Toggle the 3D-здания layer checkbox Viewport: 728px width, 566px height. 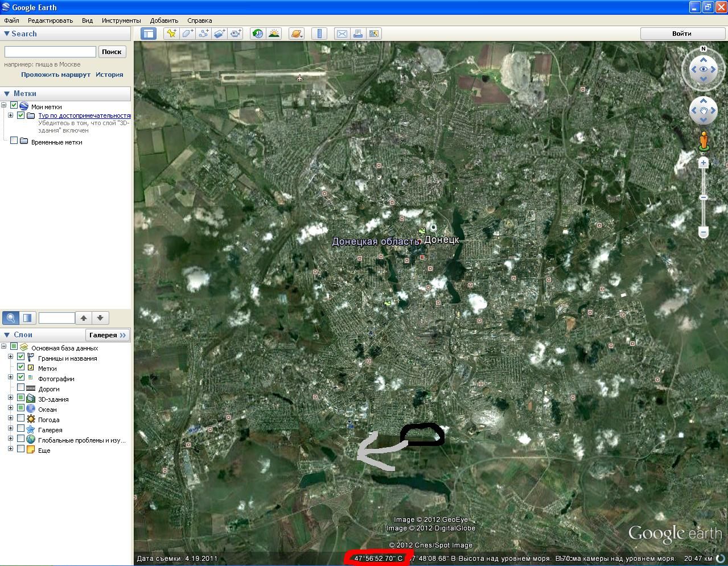(x=20, y=398)
